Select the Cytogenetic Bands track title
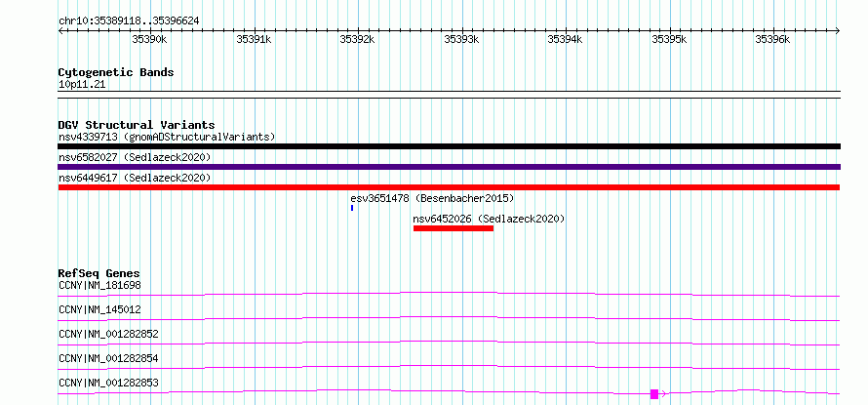The height and width of the screenshot is (405, 868). coord(116,72)
